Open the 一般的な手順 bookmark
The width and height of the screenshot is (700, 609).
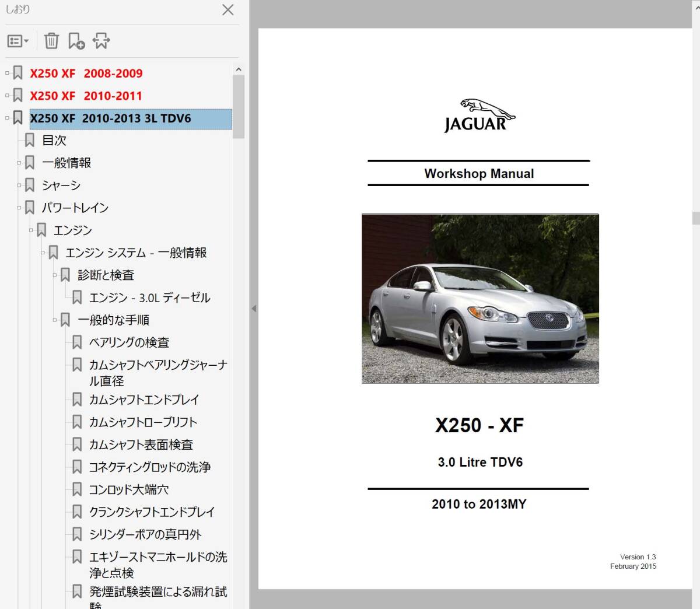point(114,320)
